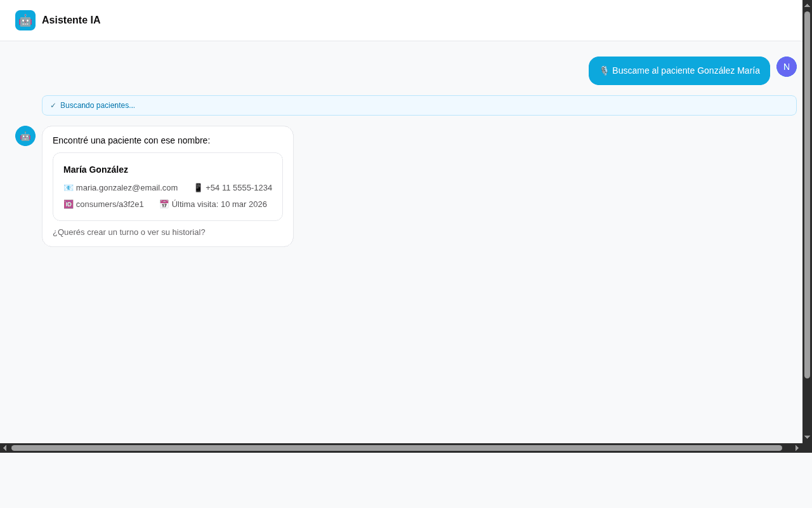Click the phone icon in patient card
Viewport: 812px width, 508px height.
coord(198,188)
